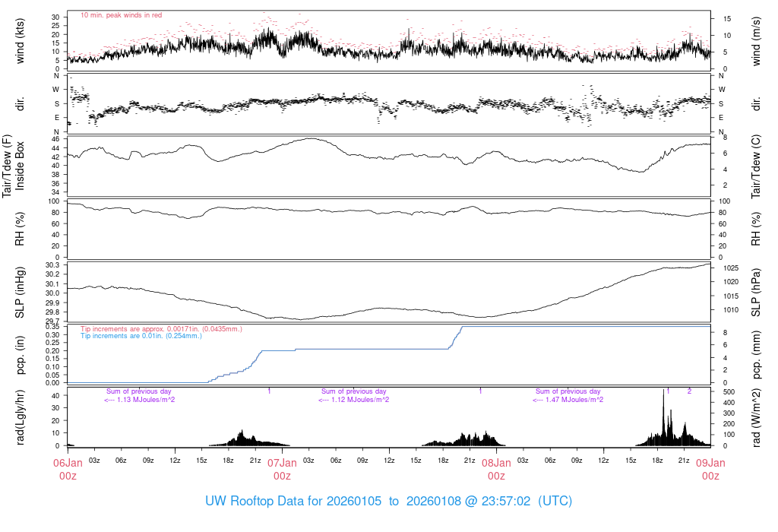The image size is (778, 532).
Task: Select the "1010" hPa tick label
Action: click(x=731, y=310)
